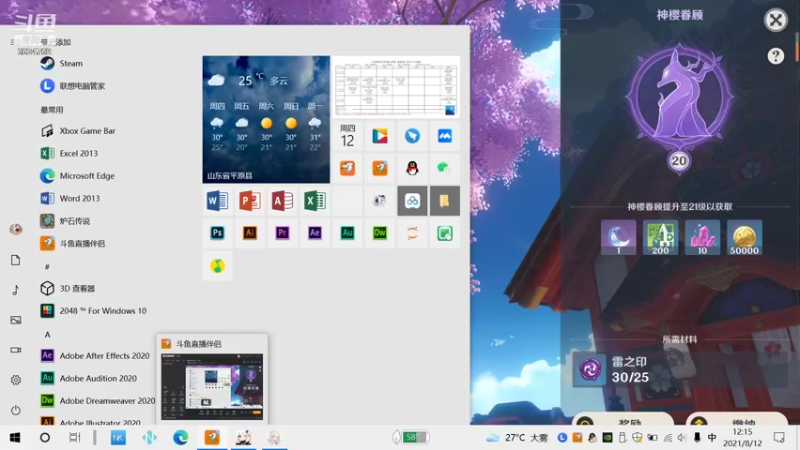Click the Excel tile in start tiles
Image resolution: width=800 pixels, height=450 pixels.
click(x=315, y=201)
